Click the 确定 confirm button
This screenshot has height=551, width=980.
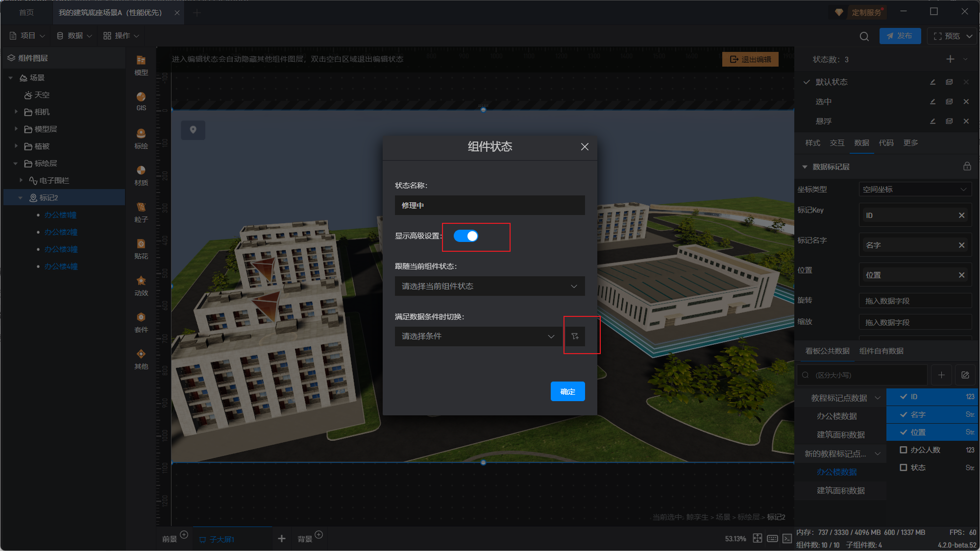(x=567, y=391)
